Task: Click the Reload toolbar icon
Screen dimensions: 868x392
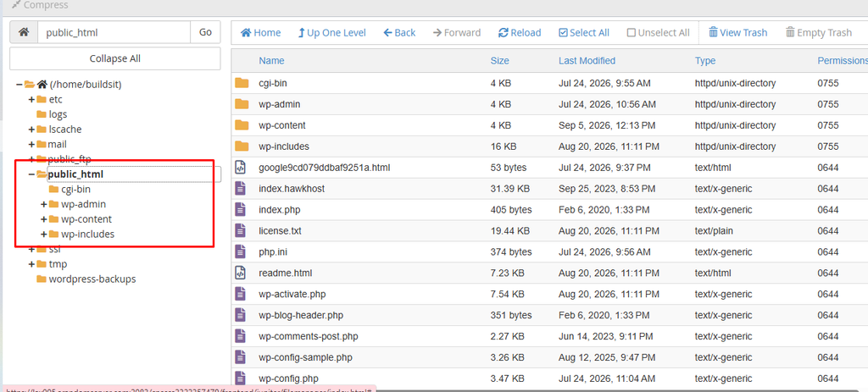Action: point(504,33)
